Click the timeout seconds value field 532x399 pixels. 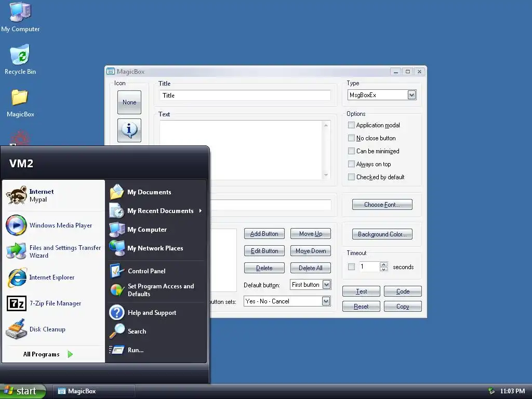pos(369,267)
